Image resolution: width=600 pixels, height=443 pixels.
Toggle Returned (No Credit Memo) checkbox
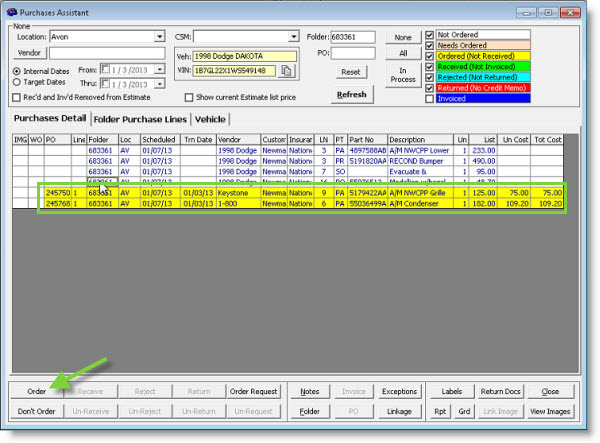429,88
